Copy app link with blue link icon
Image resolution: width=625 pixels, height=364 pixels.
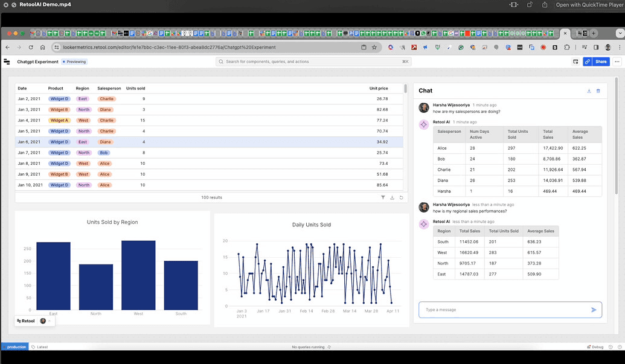point(587,62)
